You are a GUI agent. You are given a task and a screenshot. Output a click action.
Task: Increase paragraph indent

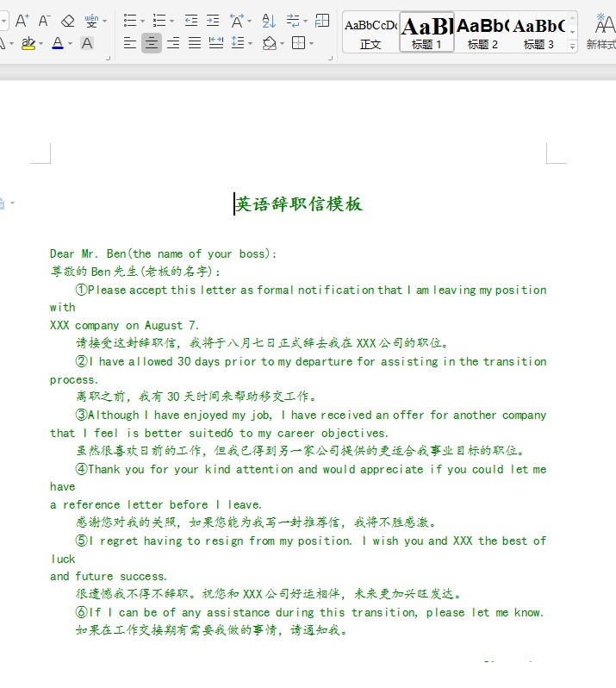[x=213, y=20]
